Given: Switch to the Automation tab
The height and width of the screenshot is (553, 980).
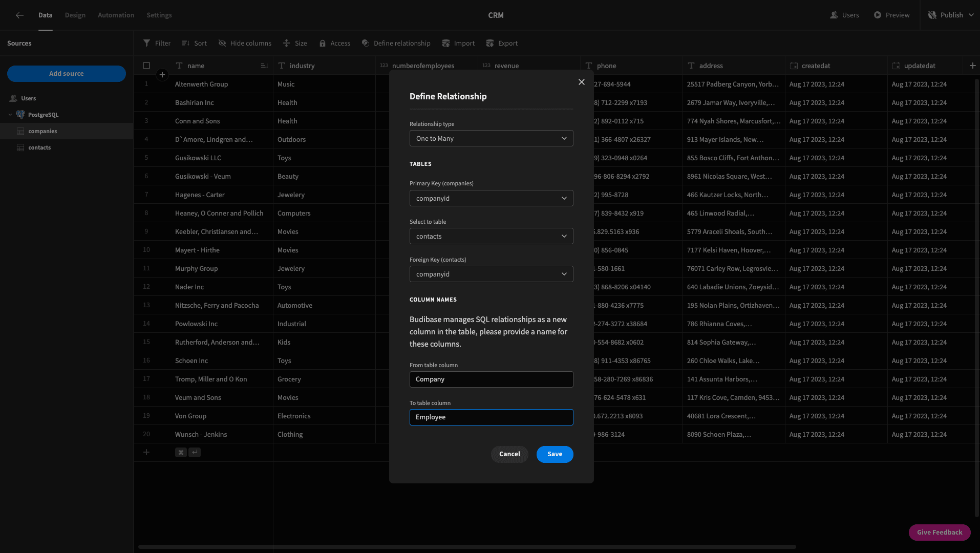Looking at the screenshot, I should pos(116,15).
